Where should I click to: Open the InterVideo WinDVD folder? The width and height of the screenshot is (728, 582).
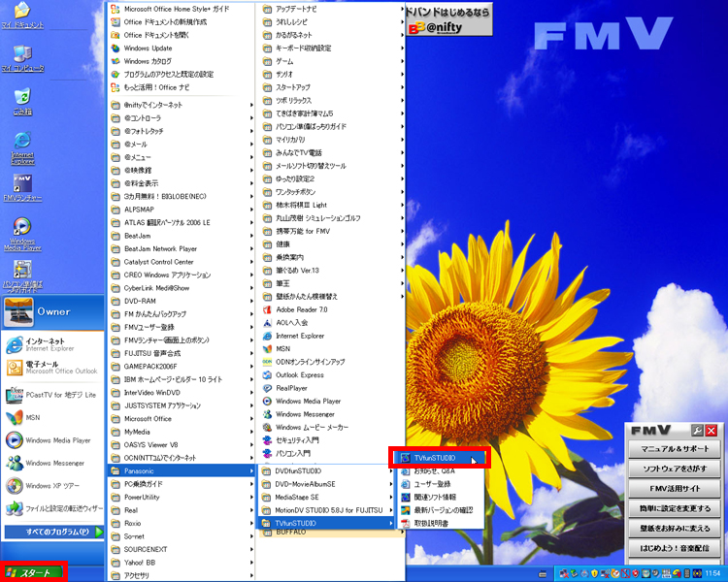tap(182, 392)
